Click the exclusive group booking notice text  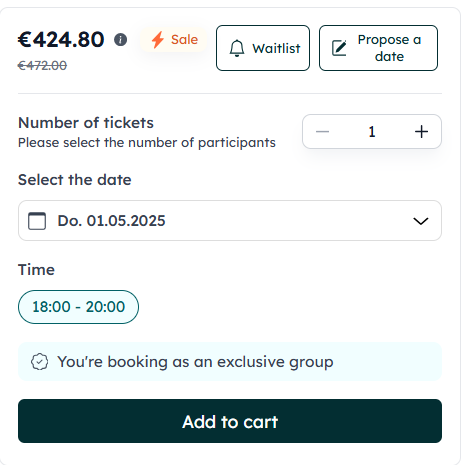[195, 362]
